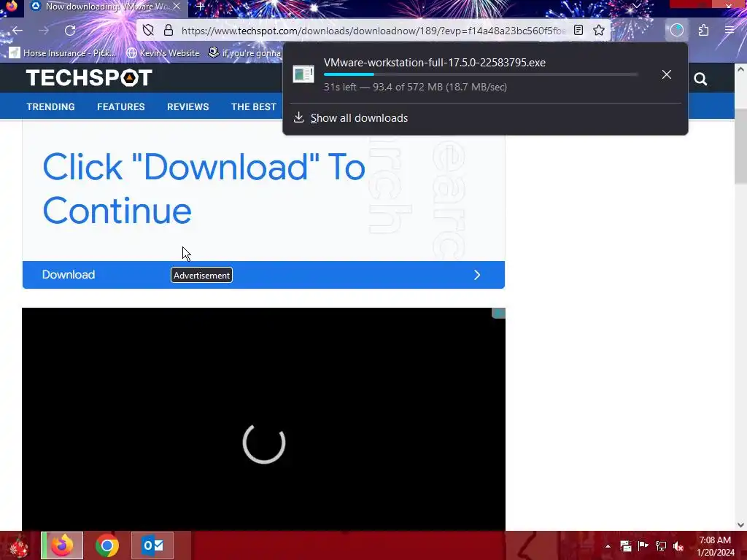The image size is (747, 560).
Task: Click VMware-workstation-full exe file icon
Action: coord(303,74)
